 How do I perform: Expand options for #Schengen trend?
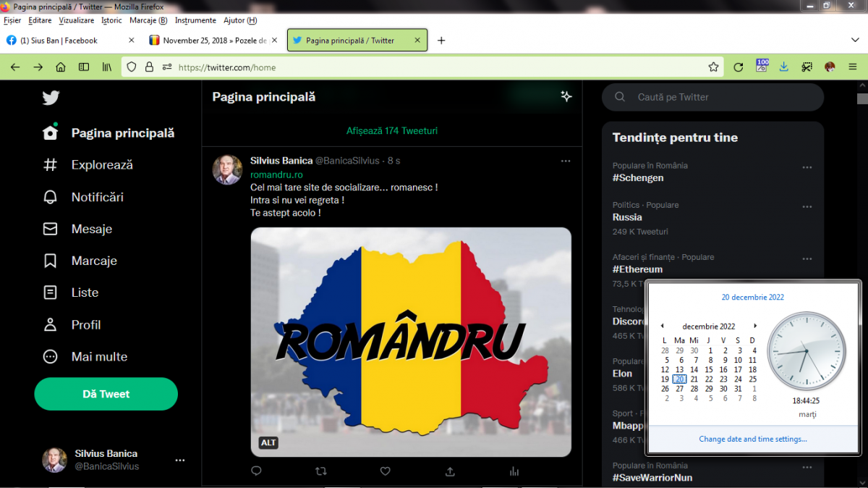[x=807, y=168]
